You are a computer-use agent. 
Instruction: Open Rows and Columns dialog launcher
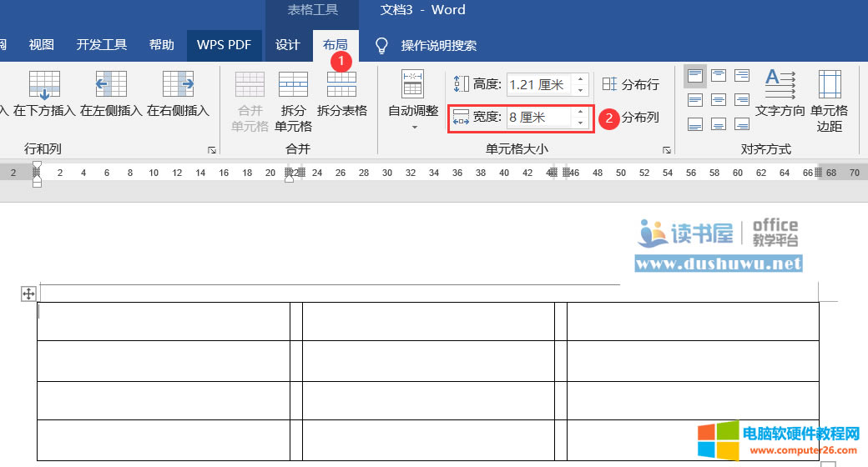tap(212, 150)
